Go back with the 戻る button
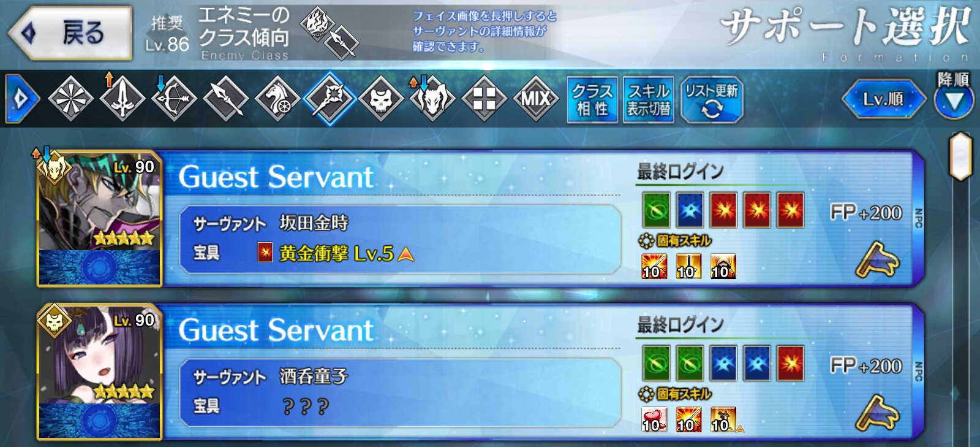The width and height of the screenshot is (980, 447). click(x=70, y=33)
